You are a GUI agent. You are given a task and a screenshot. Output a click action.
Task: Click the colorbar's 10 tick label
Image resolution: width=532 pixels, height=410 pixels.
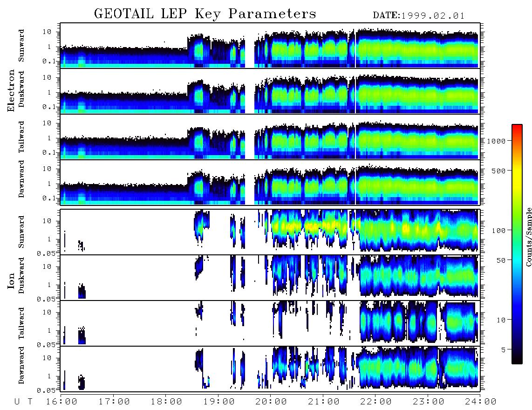501,320
